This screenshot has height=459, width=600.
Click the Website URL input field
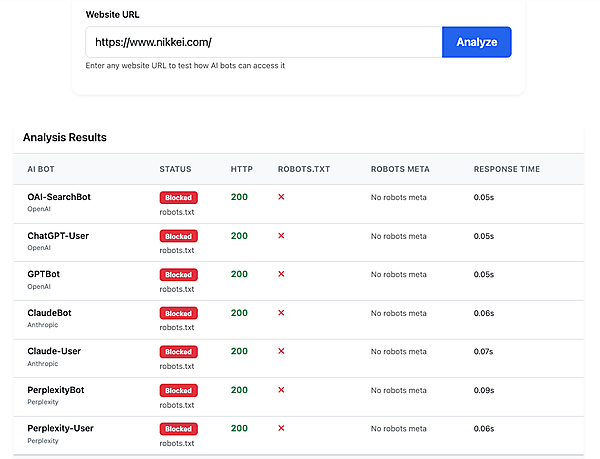[264, 42]
